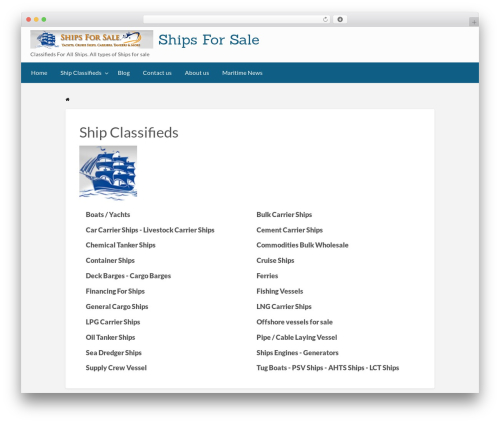
Task: Expand the Ship Classifieds menu chevron
Action: click(106, 73)
